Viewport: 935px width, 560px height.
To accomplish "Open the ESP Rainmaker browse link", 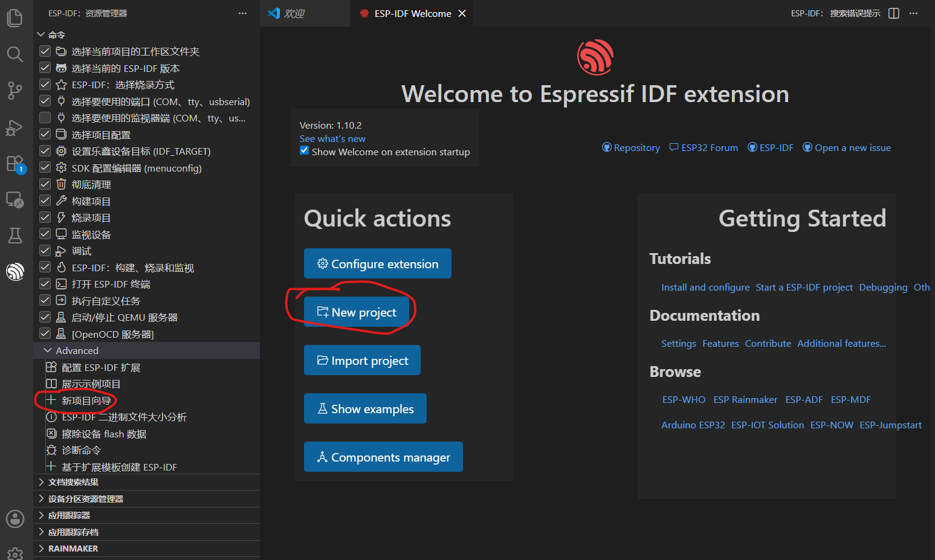I will point(745,399).
